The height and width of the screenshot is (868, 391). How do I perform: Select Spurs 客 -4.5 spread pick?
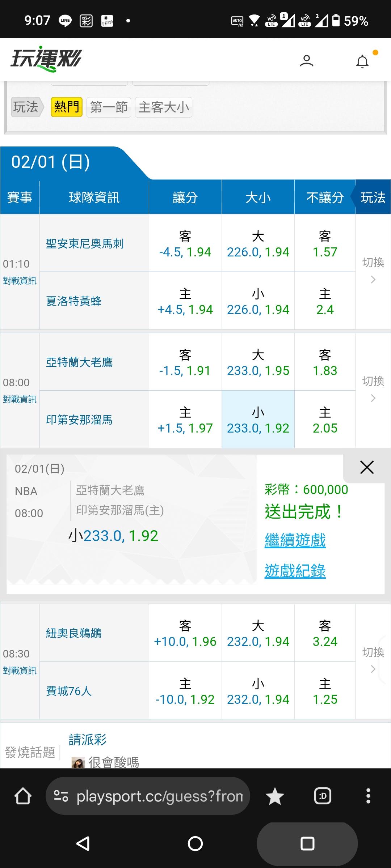tap(185, 243)
